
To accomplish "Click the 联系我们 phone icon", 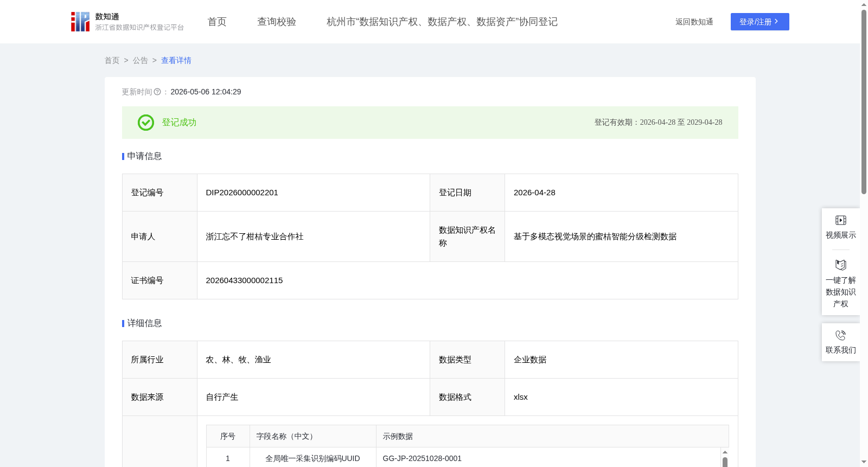I will [x=841, y=335].
